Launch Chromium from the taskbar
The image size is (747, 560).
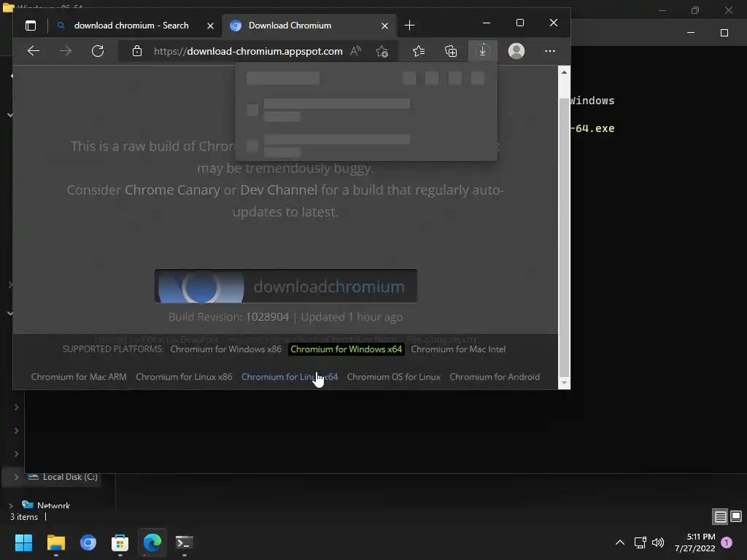[88, 542]
